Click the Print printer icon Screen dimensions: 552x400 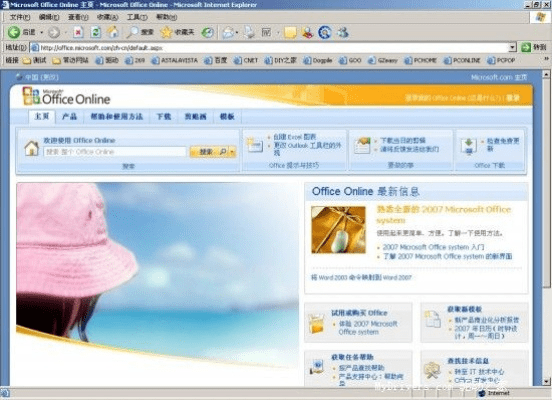250,32
